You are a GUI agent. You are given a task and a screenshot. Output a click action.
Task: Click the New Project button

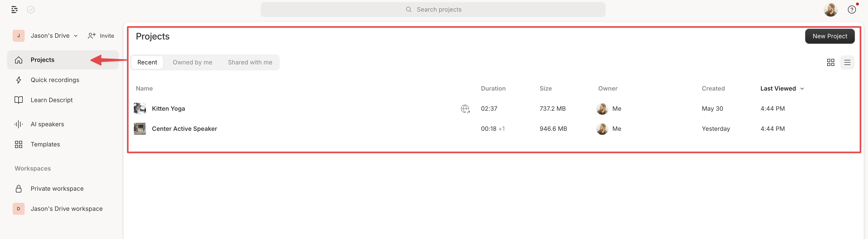point(830,36)
